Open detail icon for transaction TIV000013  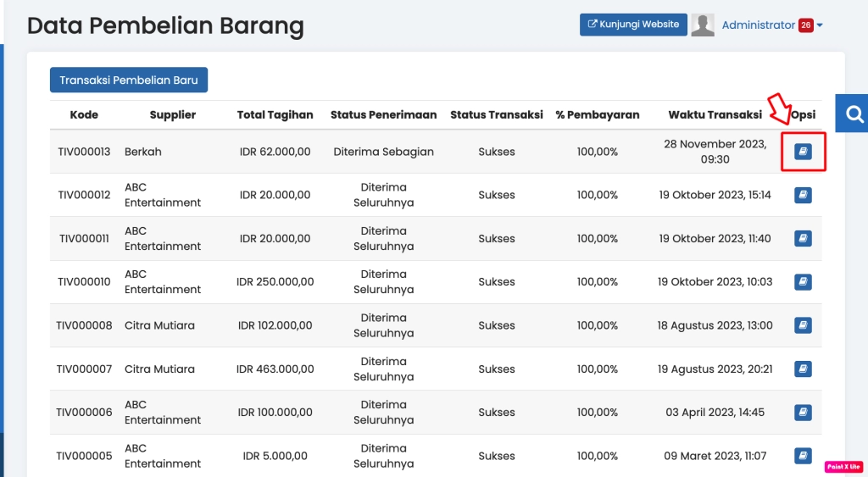tap(803, 152)
